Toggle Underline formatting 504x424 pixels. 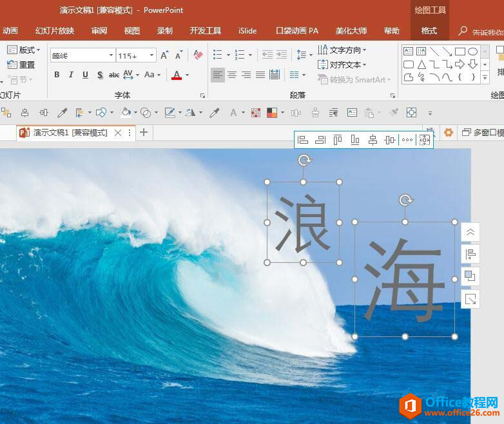[x=85, y=75]
